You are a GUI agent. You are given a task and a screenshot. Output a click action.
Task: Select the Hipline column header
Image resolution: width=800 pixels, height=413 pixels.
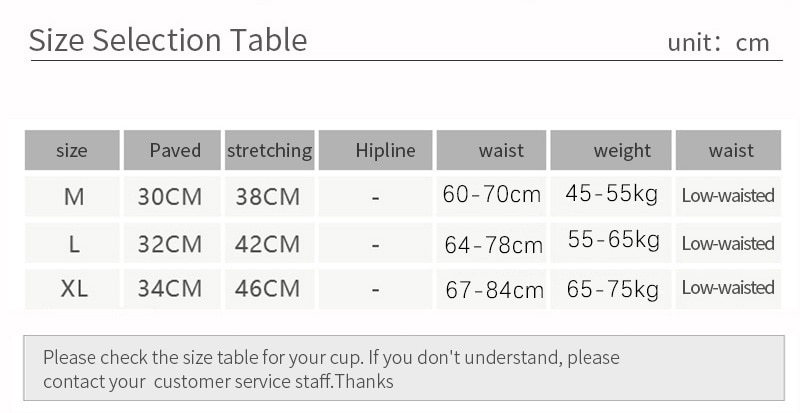376,150
